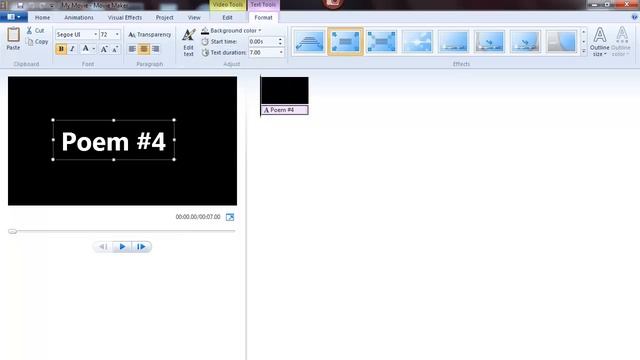Increase Start time with up arrow
Screen dimensions: 640x360
tap(280, 40)
